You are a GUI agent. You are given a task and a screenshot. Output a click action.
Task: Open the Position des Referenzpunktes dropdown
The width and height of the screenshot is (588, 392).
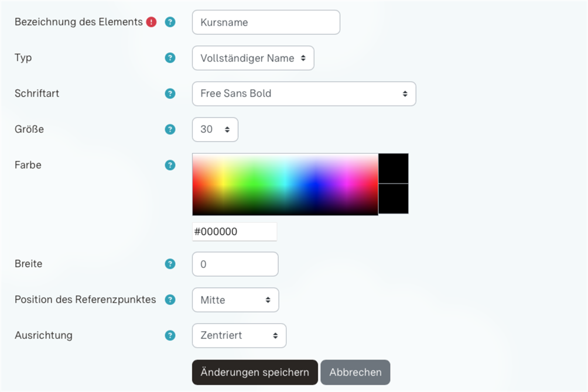[x=235, y=300]
